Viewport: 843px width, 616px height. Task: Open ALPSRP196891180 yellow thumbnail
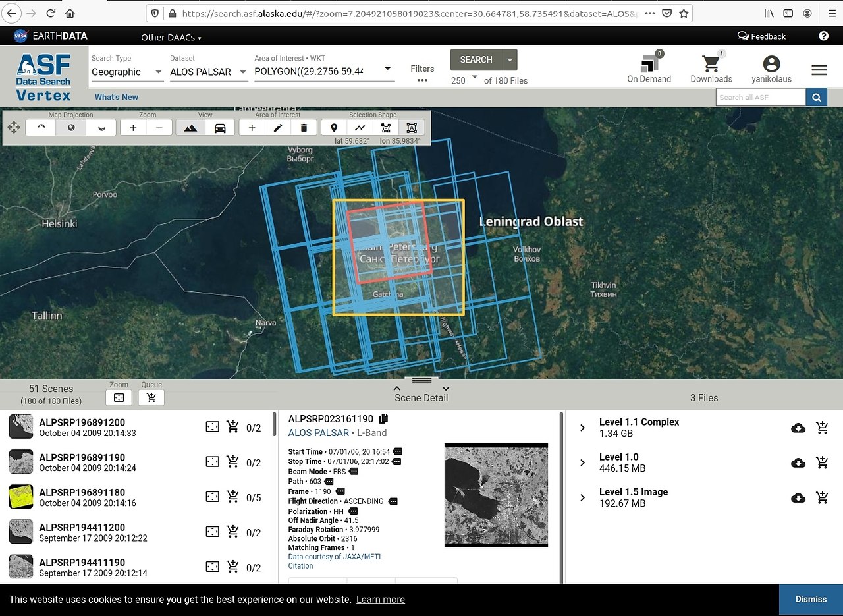tap(21, 497)
